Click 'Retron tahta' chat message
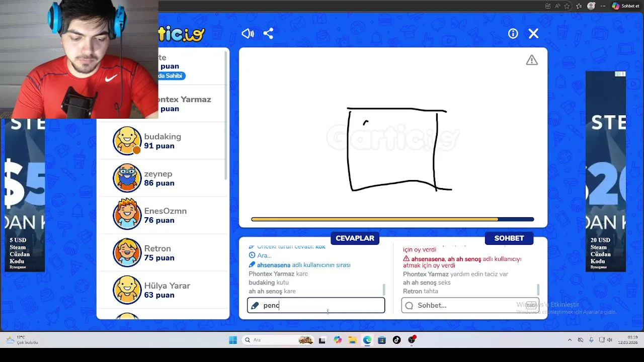644x362 pixels. tap(421, 291)
